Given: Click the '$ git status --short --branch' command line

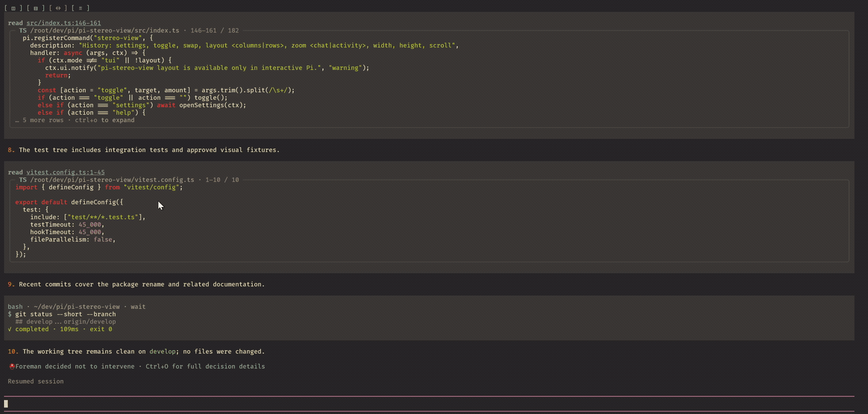Looking at the screenshot, I should point(62,314).
